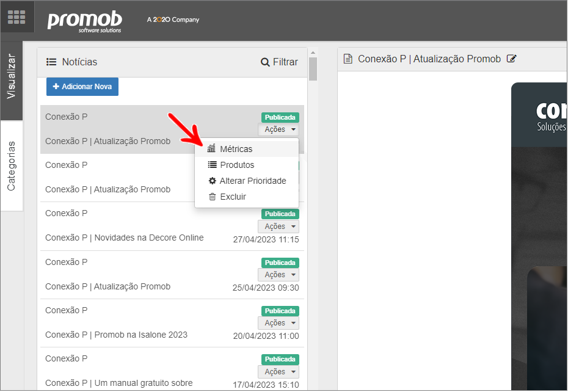Image resolution: width=568 pixels, height=392 pixels.
Task: Click the date 27/04/2023 11:15
Action: (x=266, y=239)
